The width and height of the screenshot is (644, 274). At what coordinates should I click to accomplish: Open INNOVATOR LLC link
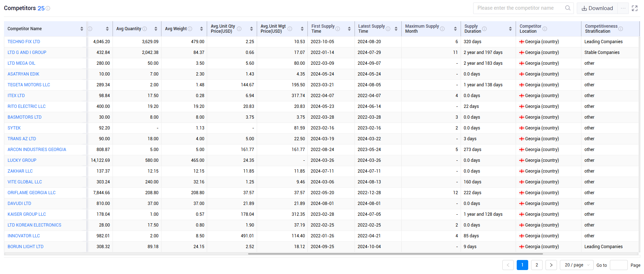pos(24,236)
